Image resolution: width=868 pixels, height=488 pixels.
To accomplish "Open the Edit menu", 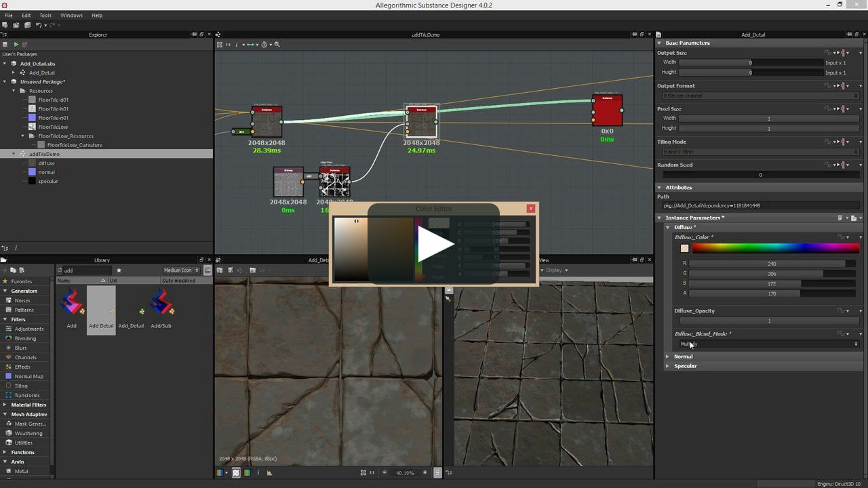I will (26, 15).
